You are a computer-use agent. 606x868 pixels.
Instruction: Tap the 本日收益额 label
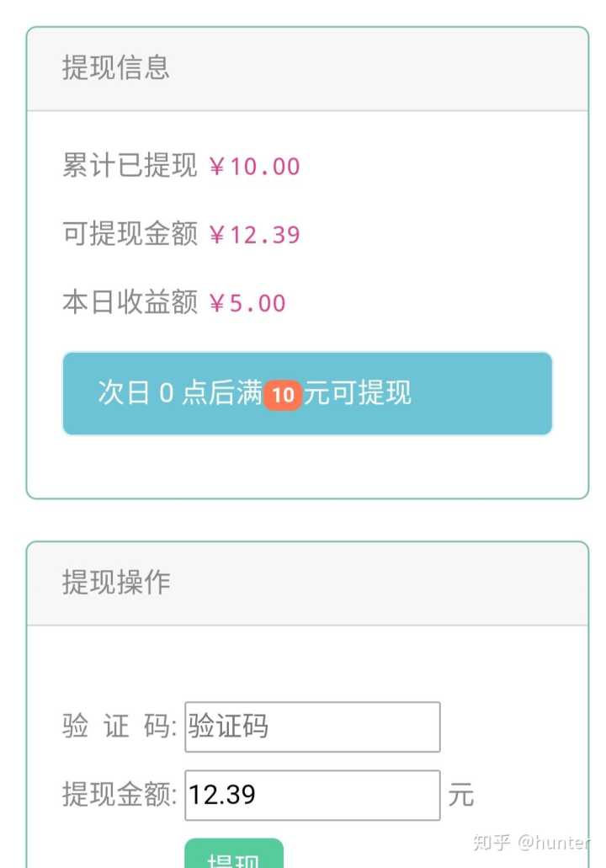point(130,303)
